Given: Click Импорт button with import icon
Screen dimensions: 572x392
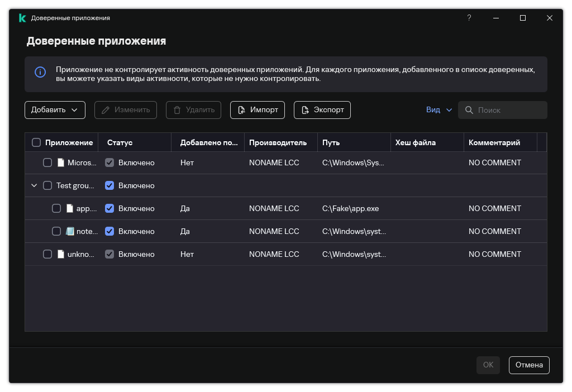Looking at the screenshot, I should (x=257, y=110).
